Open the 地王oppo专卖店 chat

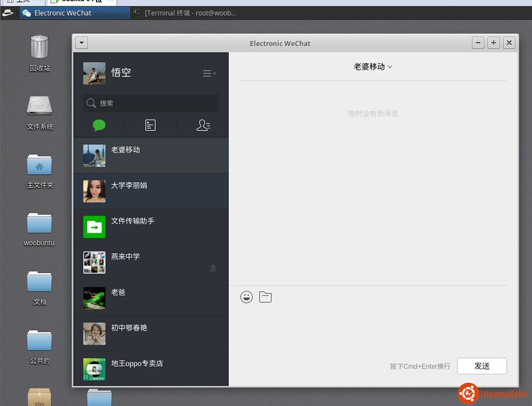(x=151, y=369)
